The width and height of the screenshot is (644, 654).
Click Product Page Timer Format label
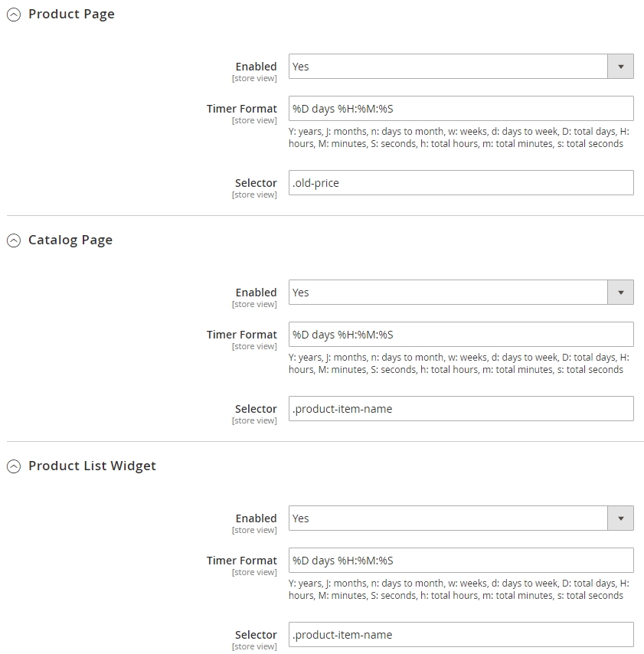[x=242, y=109]
